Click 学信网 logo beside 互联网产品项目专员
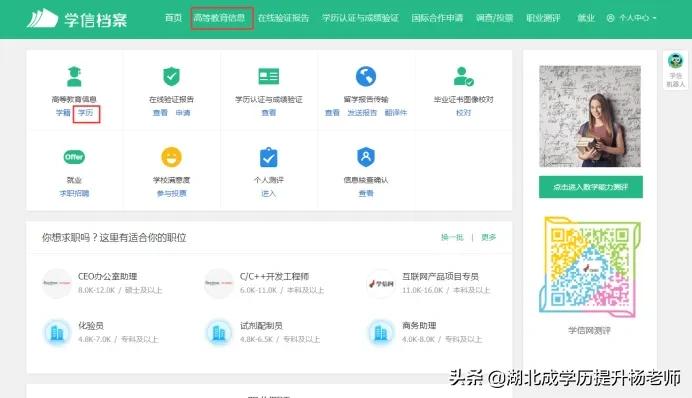Viewport: 692px width, 398px height. click(x=381, y=283)
